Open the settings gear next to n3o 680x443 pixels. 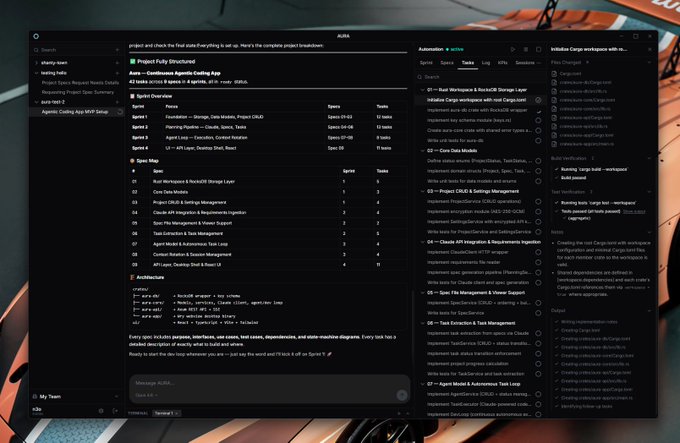point(101,410)
